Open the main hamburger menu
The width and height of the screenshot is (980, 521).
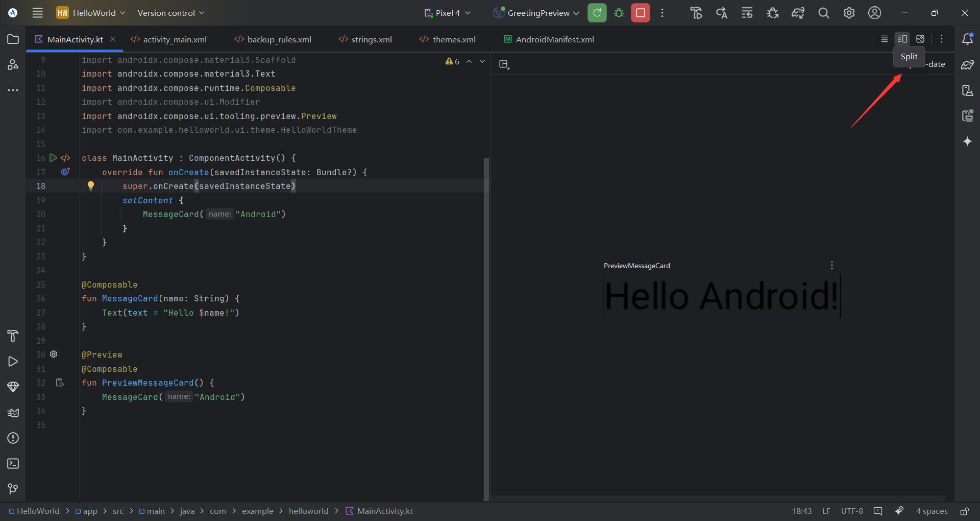tap(37, 13)
